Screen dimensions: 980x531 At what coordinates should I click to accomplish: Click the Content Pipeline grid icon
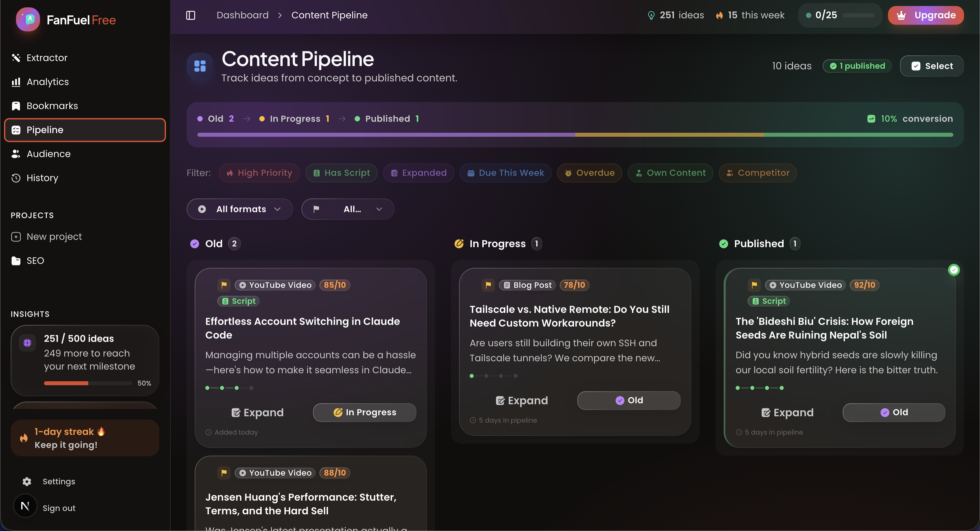(x=200, y=66)
